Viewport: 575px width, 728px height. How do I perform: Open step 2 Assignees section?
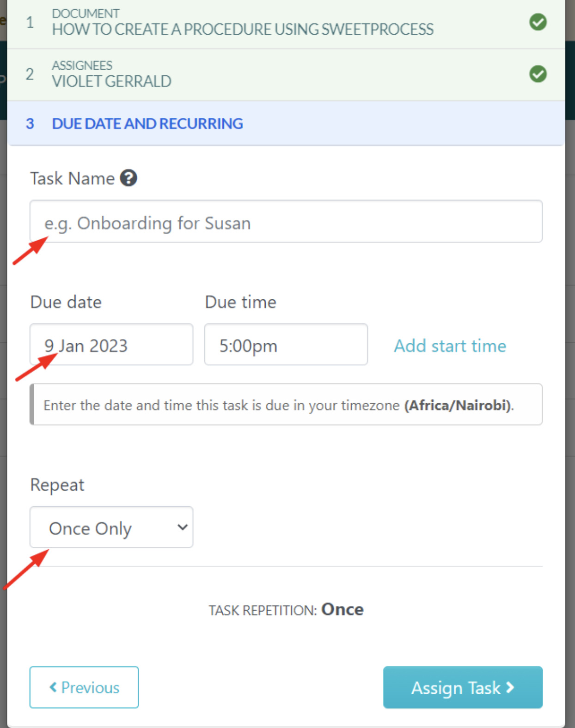coord(111,74)
